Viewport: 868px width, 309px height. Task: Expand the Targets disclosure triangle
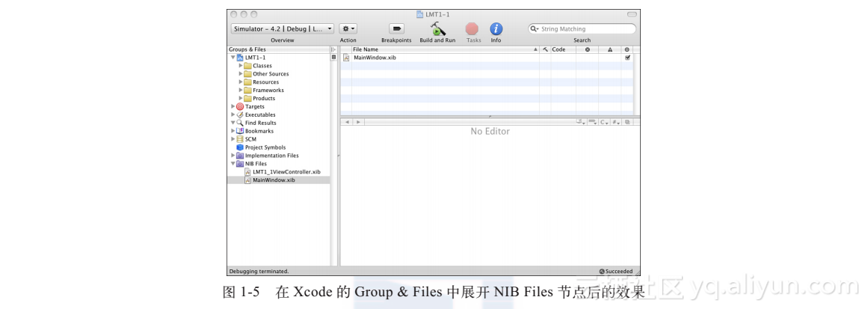click(233, 106)
